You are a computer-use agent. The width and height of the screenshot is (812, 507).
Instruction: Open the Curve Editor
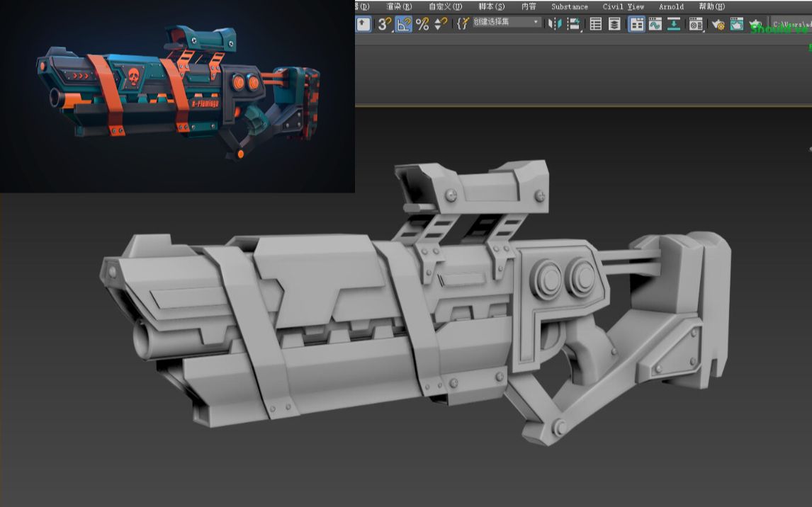tap(654, 25)
